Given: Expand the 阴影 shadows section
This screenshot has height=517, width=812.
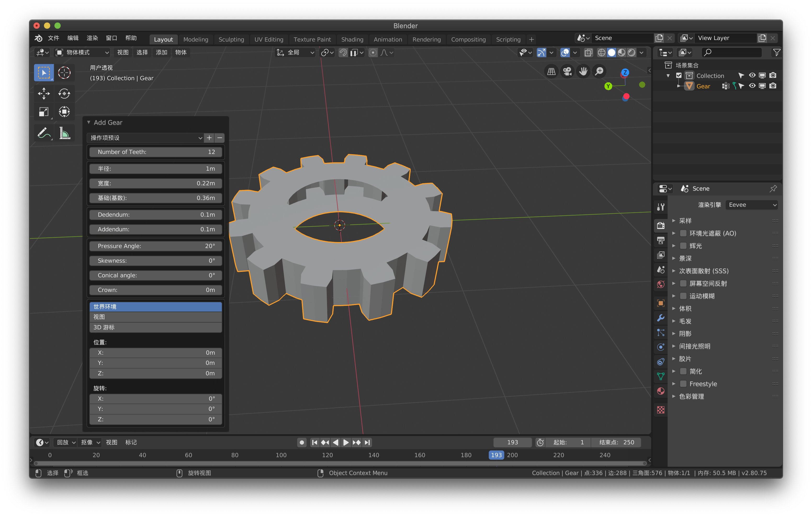Looking at the screenshot, I should coord(674,334).
